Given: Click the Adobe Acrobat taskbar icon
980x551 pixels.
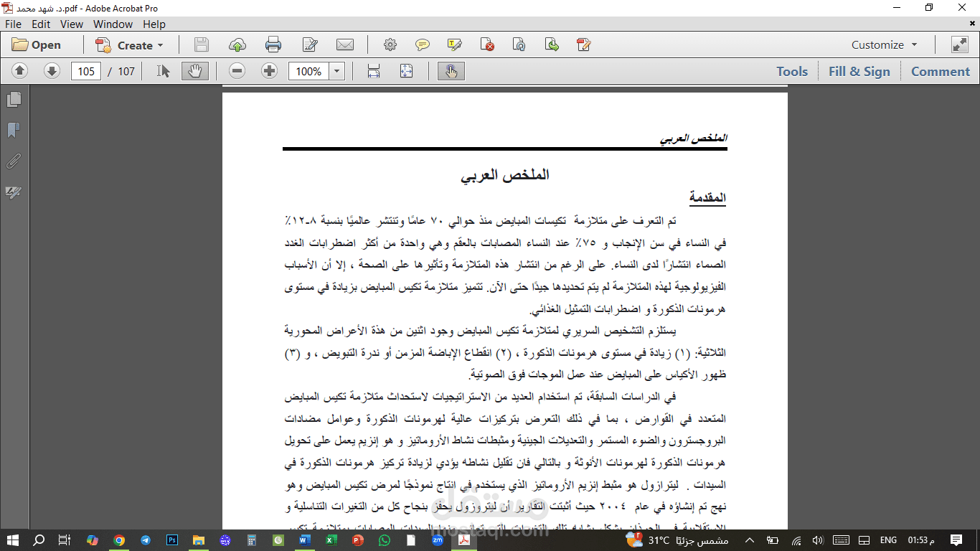Looking at the screenshot, I should click(464, 540).
